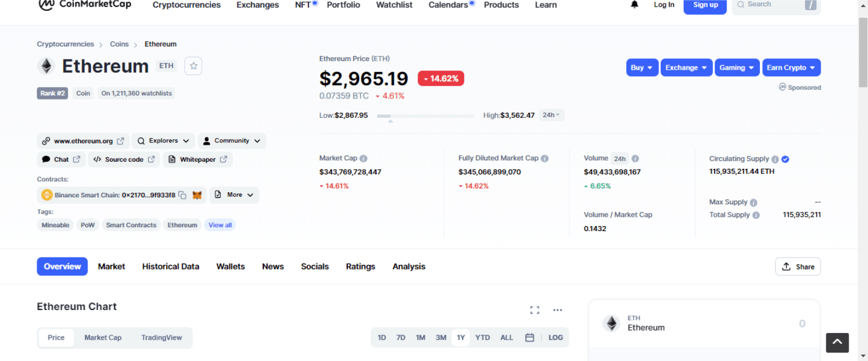Click the Volume info icon

coord(635,158)
